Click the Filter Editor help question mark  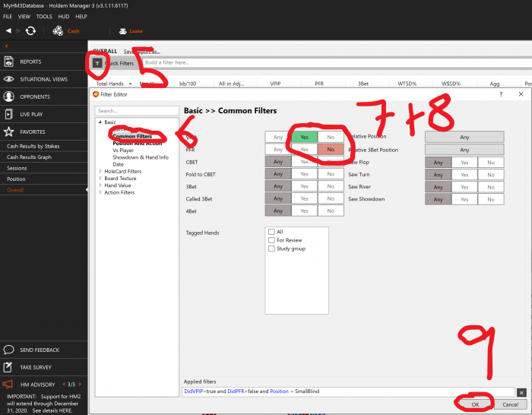(x=501, y=94)
